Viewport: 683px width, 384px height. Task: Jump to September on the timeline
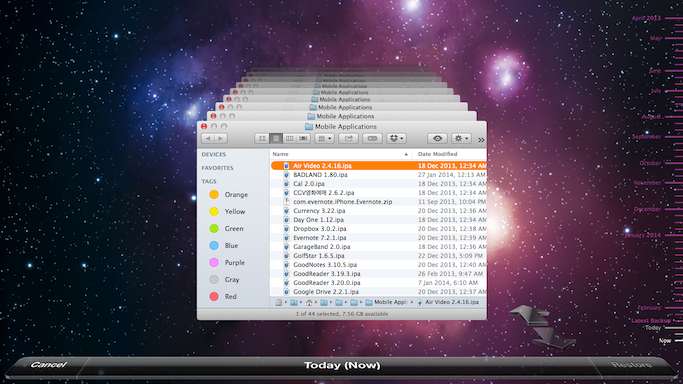pos(646,137)
